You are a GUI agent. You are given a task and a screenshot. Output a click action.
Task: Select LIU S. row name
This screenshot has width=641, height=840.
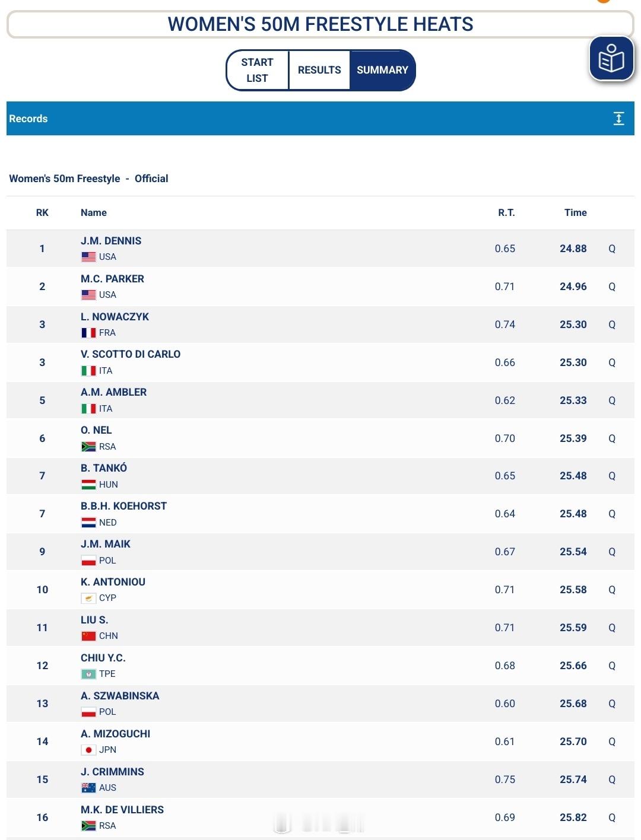[94, 620]
